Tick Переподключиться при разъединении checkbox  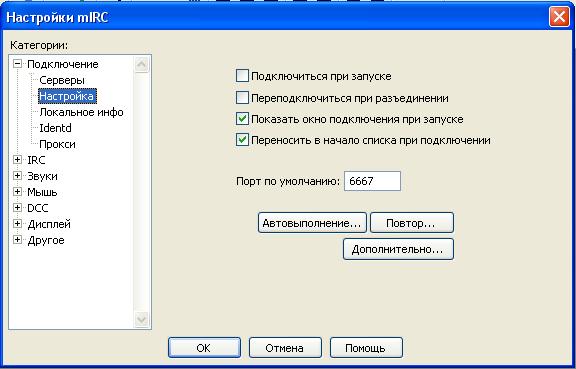tap(242, 98)
